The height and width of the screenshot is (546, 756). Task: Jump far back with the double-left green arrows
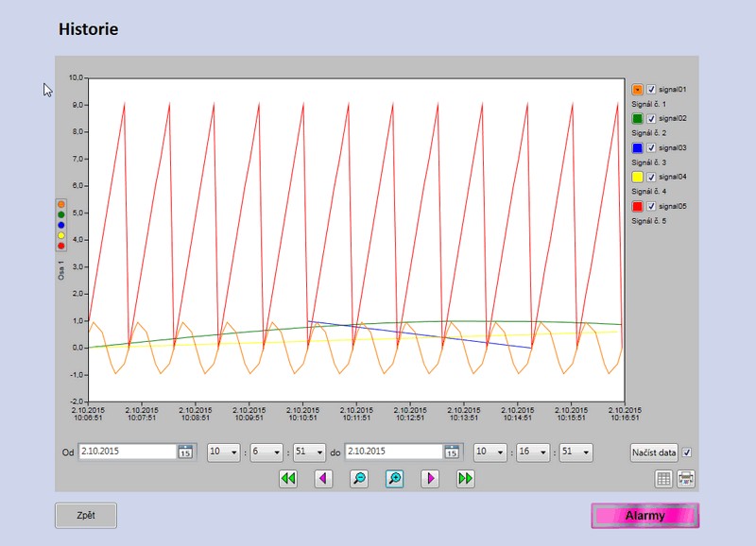tap(288, 479)
